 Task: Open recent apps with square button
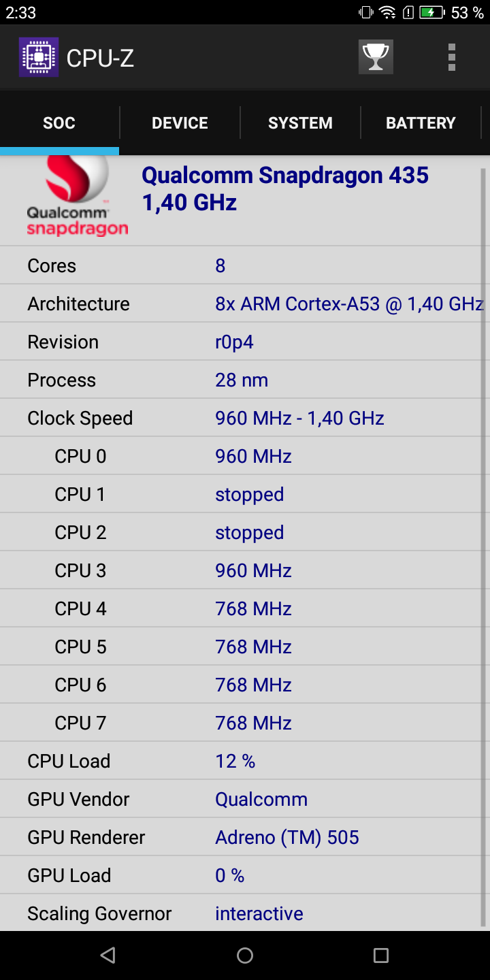tap(381, 955)
